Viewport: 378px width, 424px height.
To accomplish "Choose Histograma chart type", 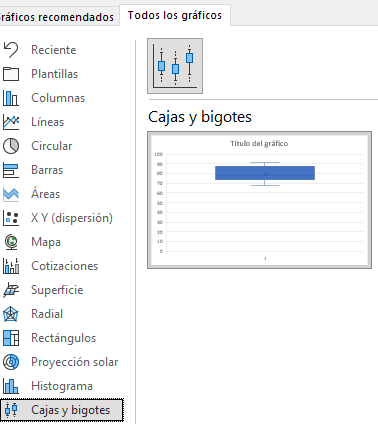I will click(x=62, y=386).
